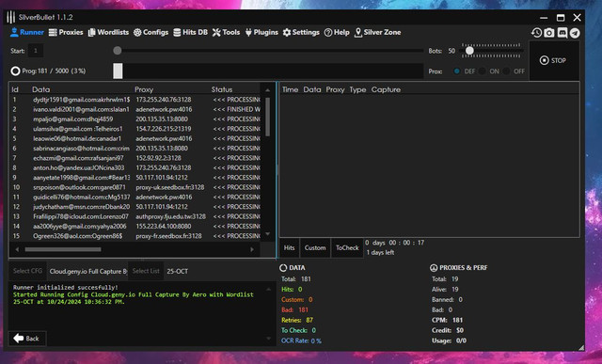Open the Help tab
Screen dimensions: 602x364
(337, 32)
